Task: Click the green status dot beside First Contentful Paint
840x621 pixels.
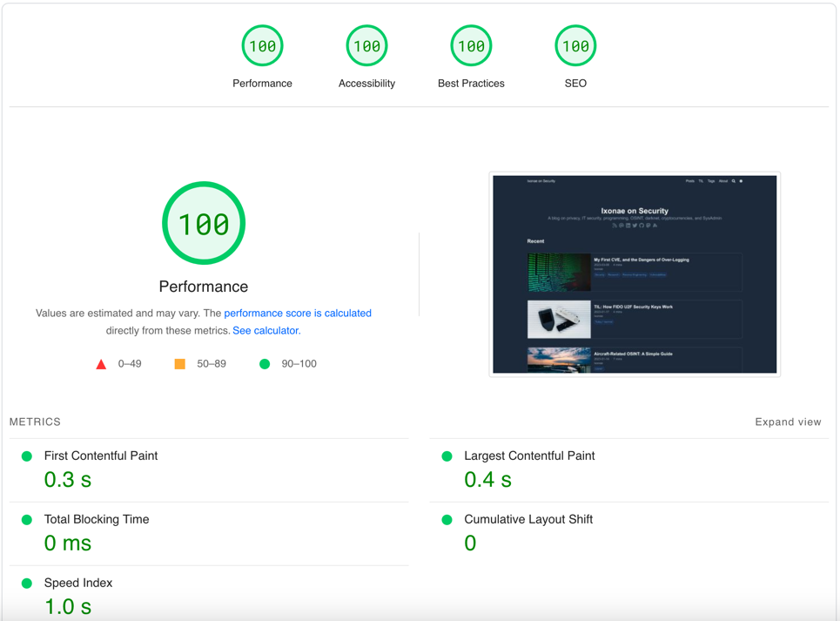Action: click(x=27, y=456)
